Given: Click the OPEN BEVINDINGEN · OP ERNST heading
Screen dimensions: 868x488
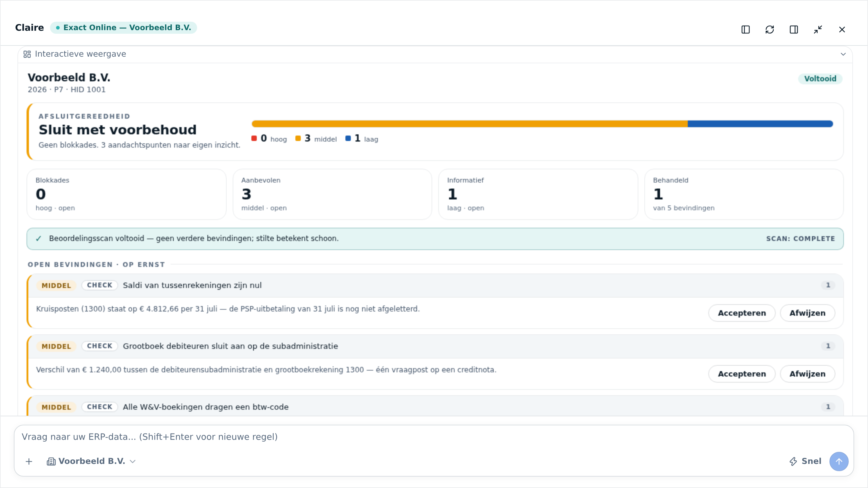Looking at the screenshot, I should pos(96,265).
